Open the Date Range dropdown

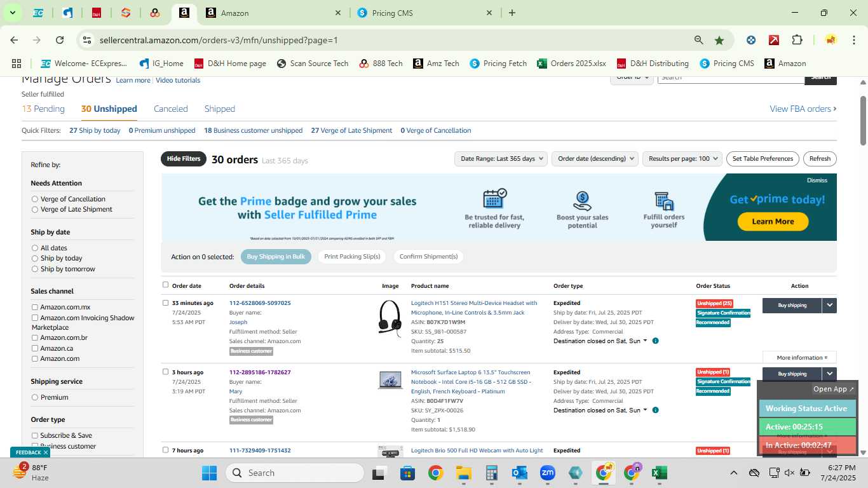(501, 159)
